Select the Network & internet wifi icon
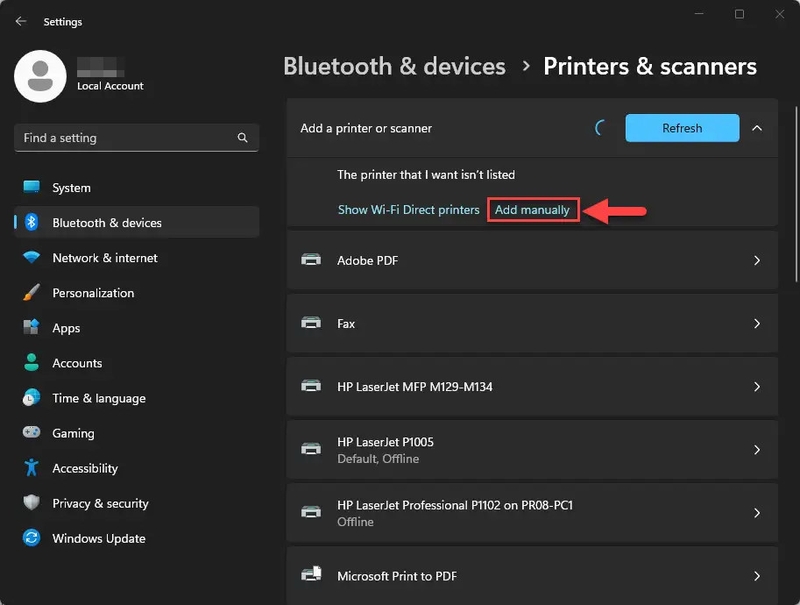The width and height of the screenshot is (800, 605). tap(32, 258)
